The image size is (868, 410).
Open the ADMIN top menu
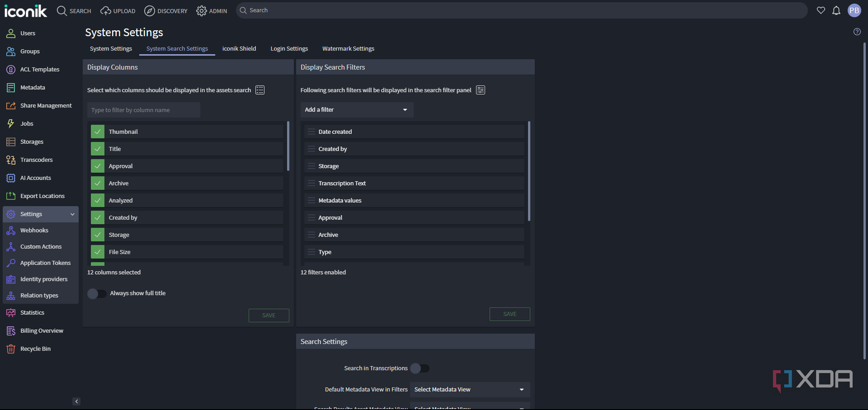coord(212,10)
